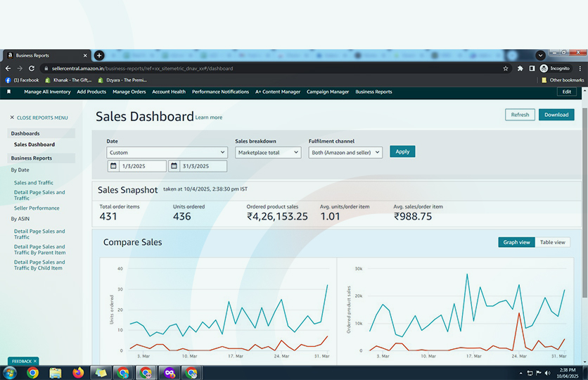Open the end date calendar icon
Screen dimensions: 588x380
tap(174, 166)
